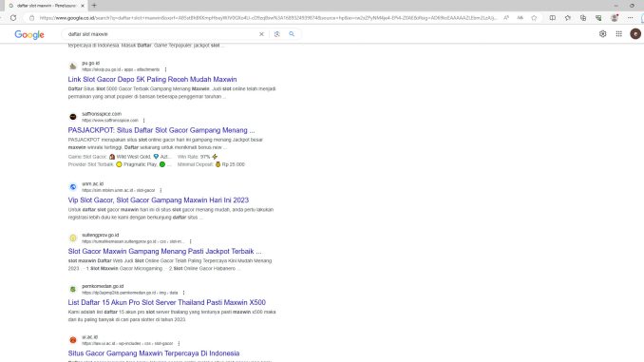Open the Favorites list icon in toolbar
The height and width of the screenshot is (362, 644).
click(x=568, y=18)
